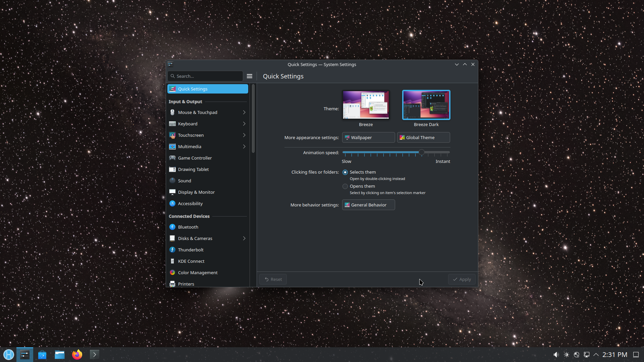The image size is (644, 362).
Task: Click the Reset button
Action: [273, 279]
